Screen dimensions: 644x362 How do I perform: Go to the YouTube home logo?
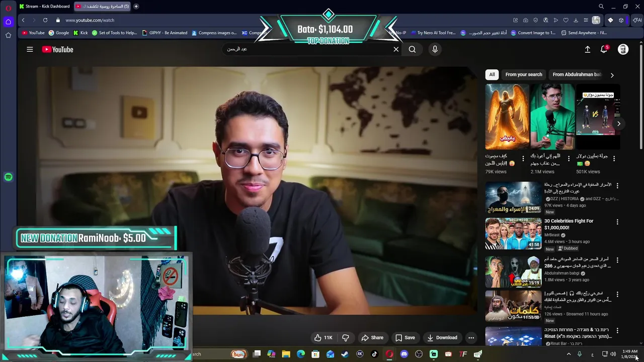pos(57,49)
